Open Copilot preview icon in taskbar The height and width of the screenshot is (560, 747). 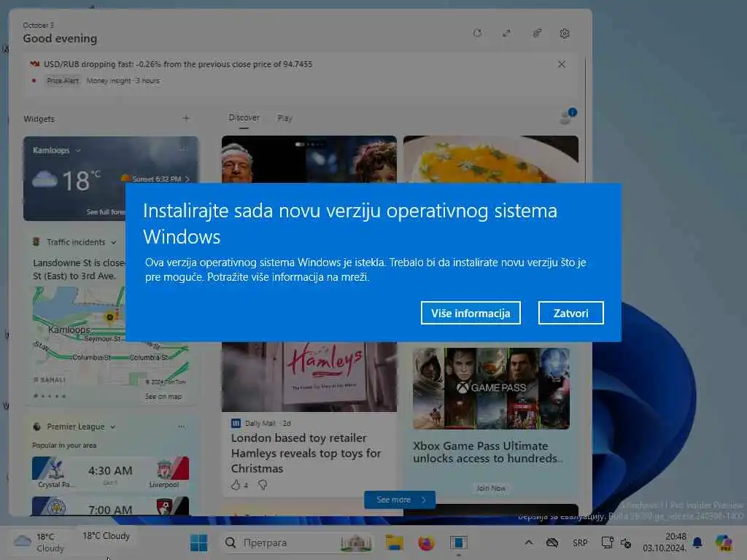pos(723,542)
